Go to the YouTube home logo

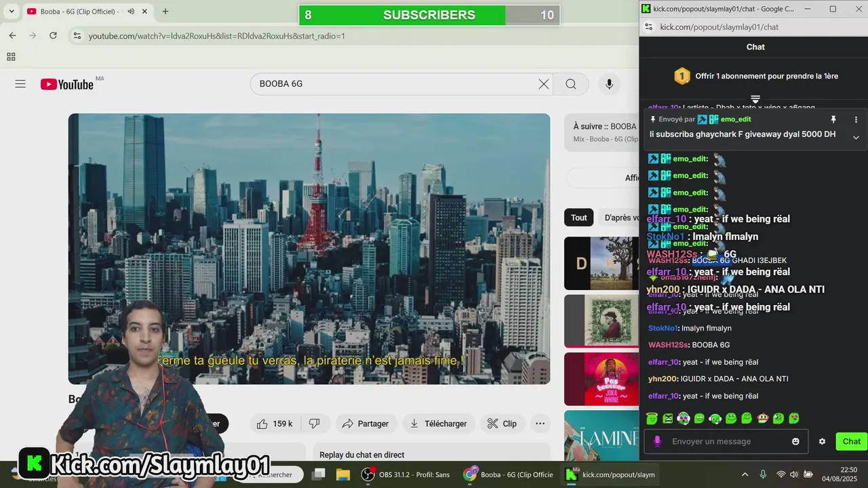point(67,84)
